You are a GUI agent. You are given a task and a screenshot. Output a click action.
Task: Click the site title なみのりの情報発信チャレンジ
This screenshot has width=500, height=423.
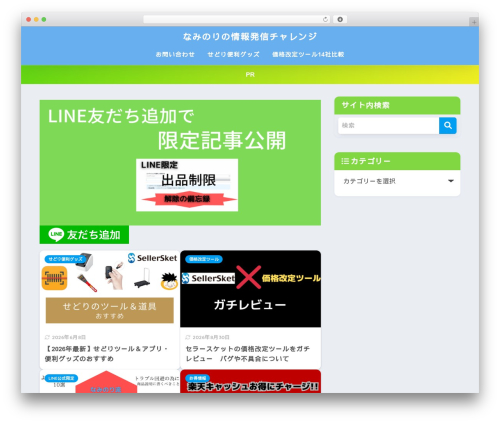click(250, 36)
